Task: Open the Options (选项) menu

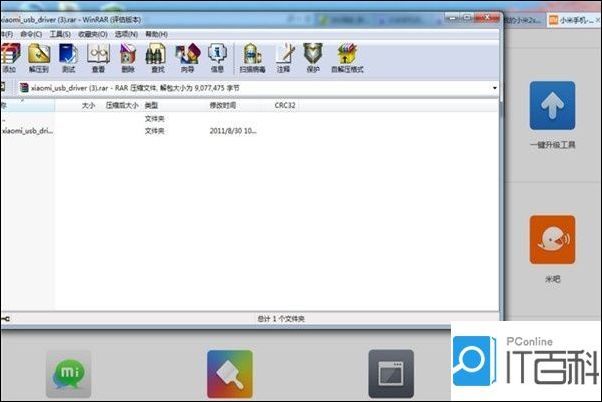Action: pos(126,34)
